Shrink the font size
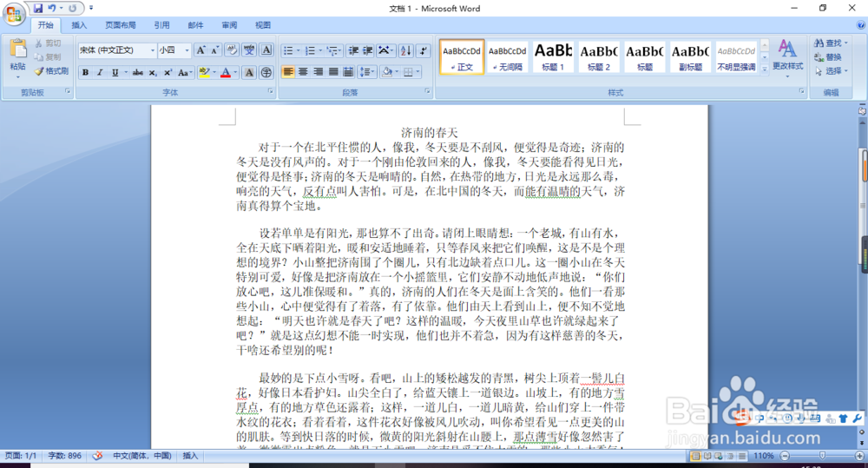Screen dimensions: 868x468 point(214,50)
